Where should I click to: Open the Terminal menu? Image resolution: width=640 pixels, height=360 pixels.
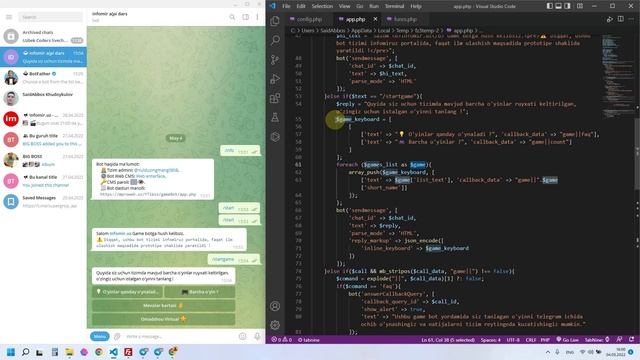tap(395, 6)
